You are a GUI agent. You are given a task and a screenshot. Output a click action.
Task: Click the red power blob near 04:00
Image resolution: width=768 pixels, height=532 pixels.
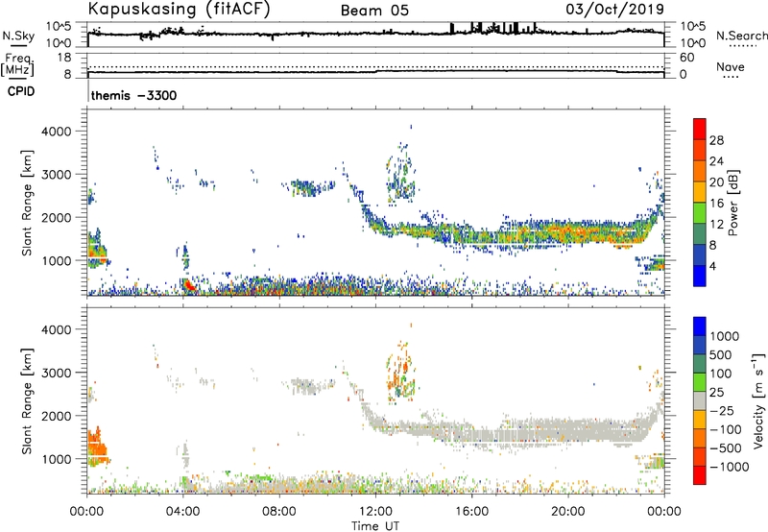pos(189,285)
